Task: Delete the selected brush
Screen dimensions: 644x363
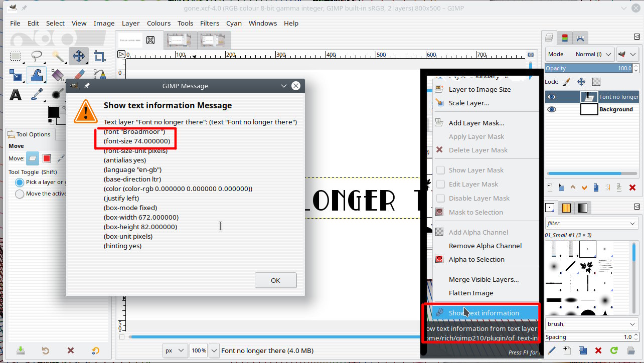Action: [x=598, y=350]
